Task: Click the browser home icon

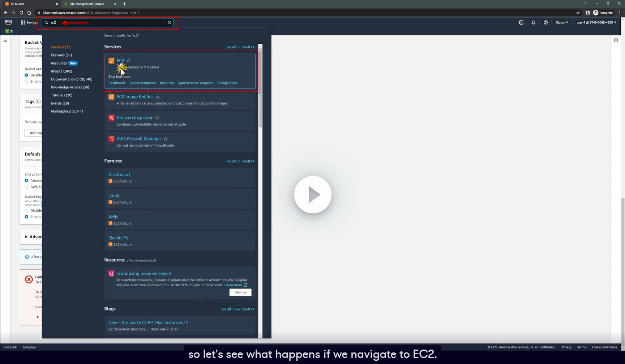Action: pyautogui.click(x=29, y=13)
